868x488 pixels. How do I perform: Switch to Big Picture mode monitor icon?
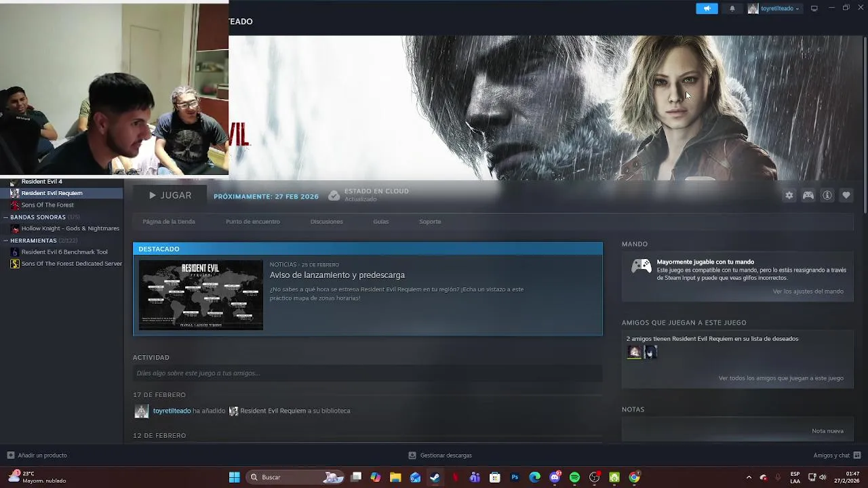tap(814, 8)
